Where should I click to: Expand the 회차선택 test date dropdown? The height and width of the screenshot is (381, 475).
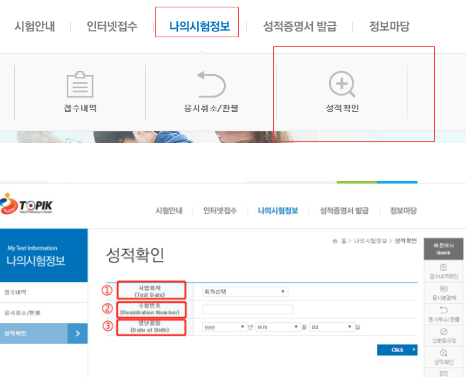tap(245, 292)
